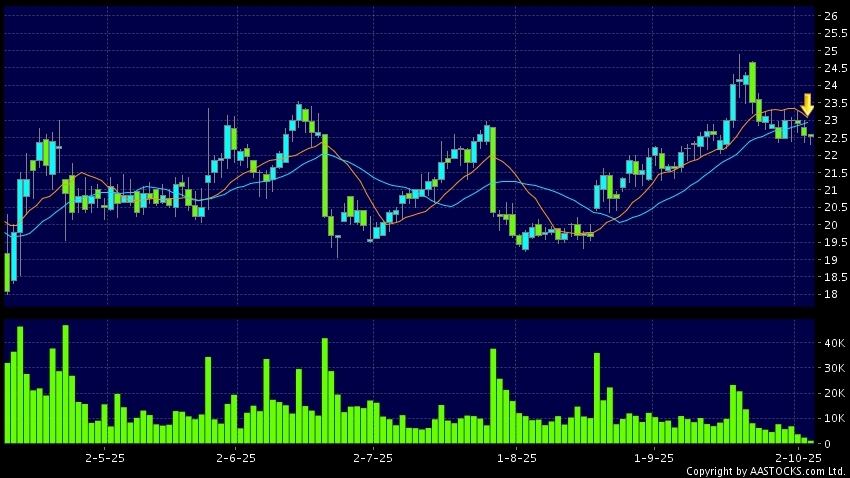
Task: Click the 40K volume axis label
Action: pyautogui.click(x=832, y=343)
